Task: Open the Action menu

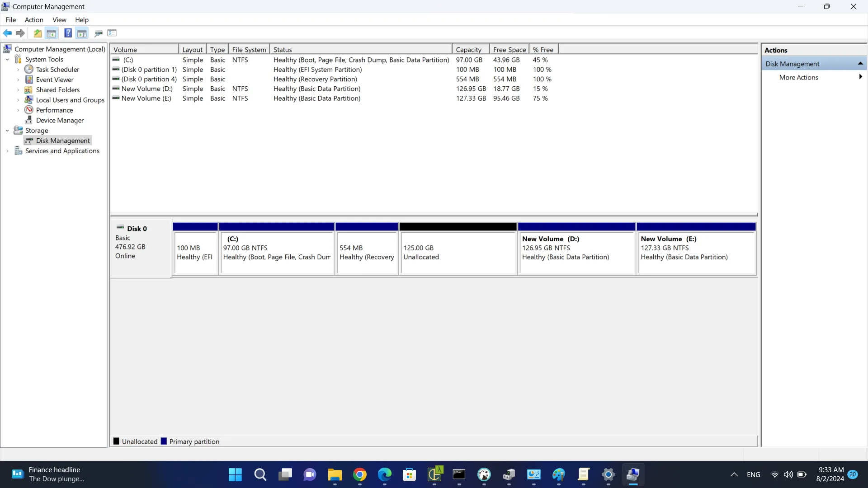Action: click(34, 20)
